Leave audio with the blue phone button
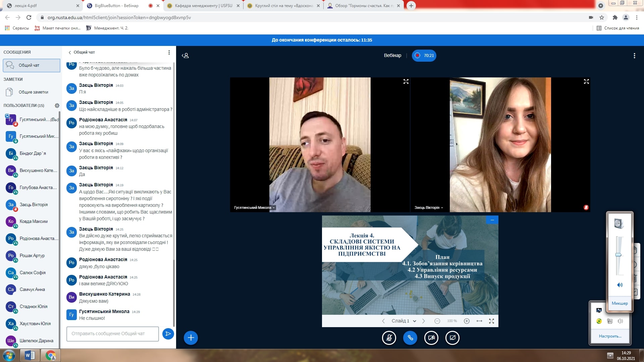This screenshot has width=644, height=362. point(410,338)
